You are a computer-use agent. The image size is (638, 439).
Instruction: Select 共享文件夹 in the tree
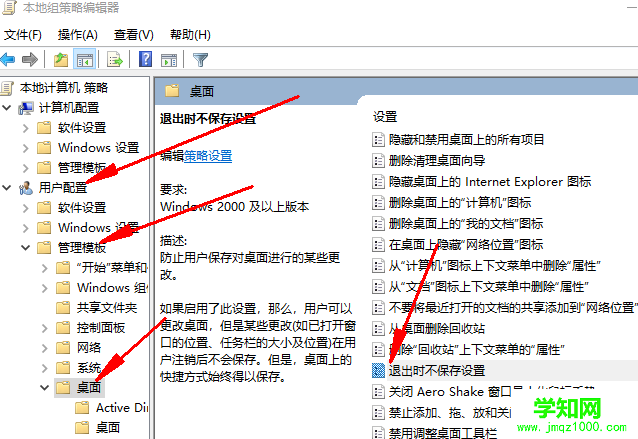(107, 308)
